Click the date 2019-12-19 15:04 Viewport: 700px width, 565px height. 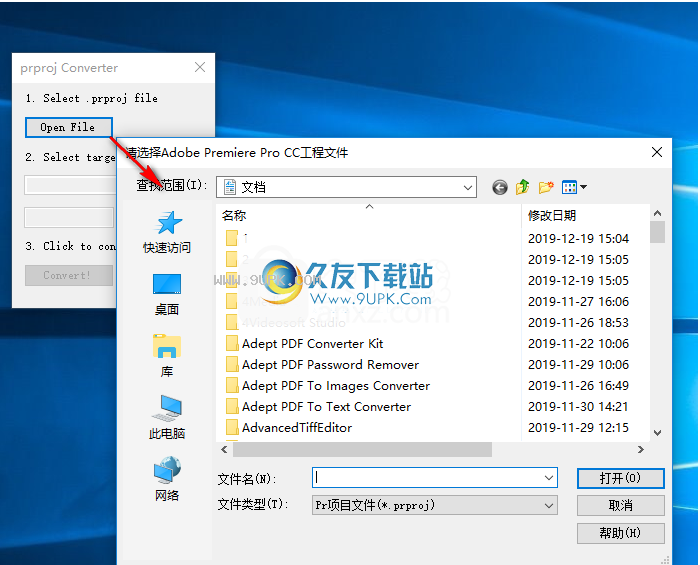(578, 239)
